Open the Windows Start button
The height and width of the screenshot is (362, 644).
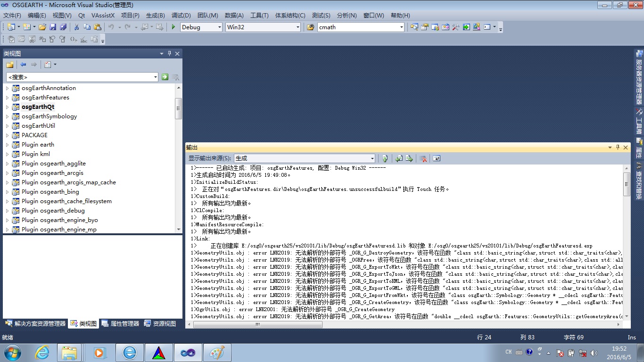point(12,353)
